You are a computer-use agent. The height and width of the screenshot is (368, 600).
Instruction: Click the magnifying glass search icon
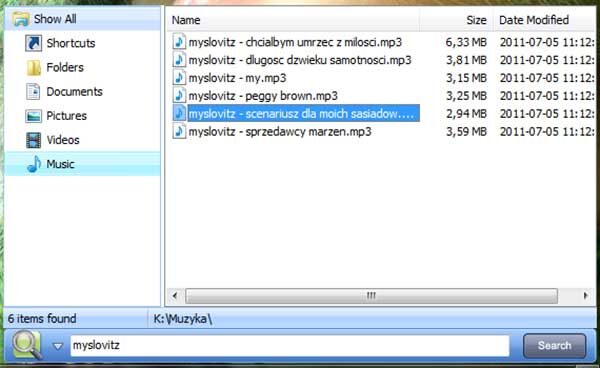(27, 345)
